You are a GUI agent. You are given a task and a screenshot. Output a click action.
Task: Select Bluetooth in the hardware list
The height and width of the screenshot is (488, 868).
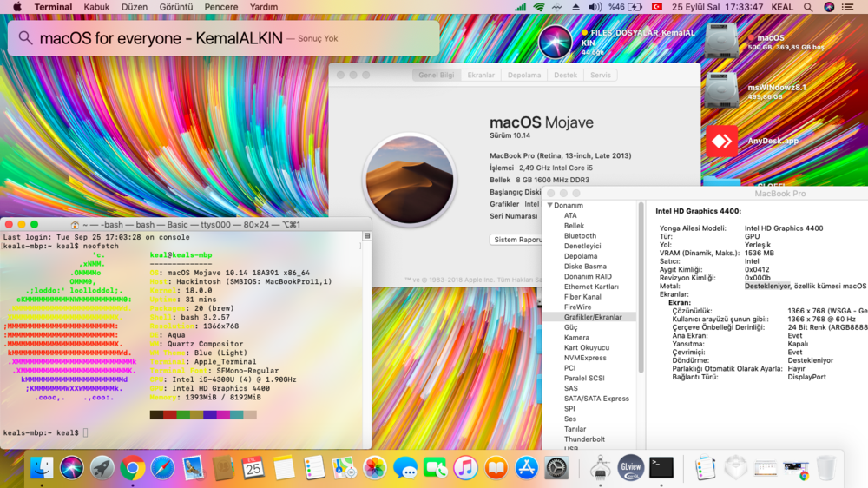click(580, 236)
